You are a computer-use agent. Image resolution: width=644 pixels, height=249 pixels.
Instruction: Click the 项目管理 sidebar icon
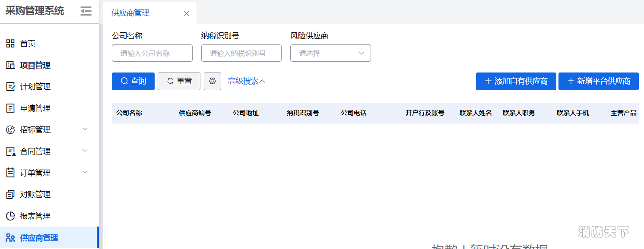(x=10, y=65)
